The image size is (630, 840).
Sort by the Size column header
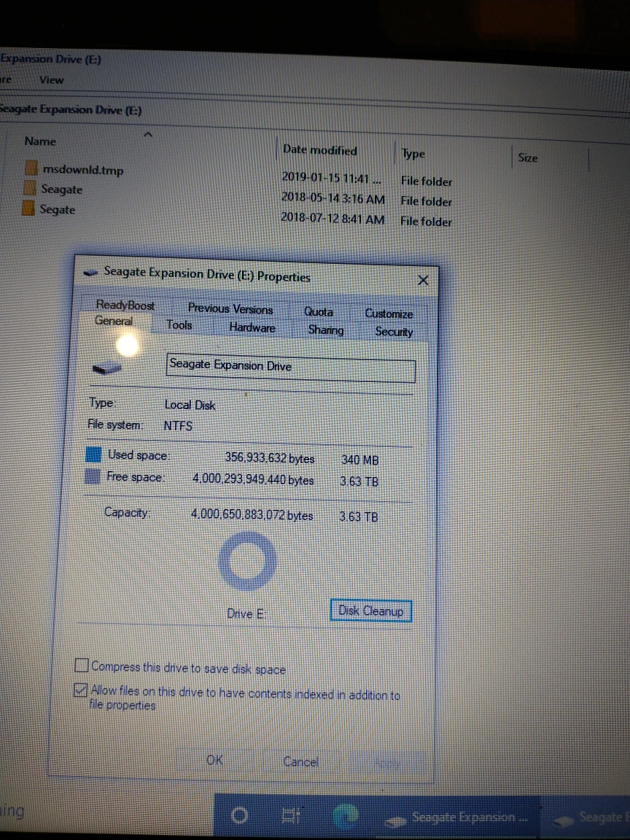click(528, 157)
